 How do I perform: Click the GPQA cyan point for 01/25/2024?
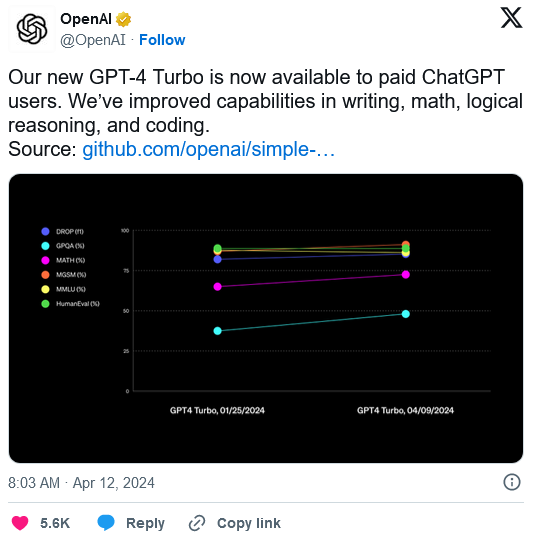pyautogui.click(x=217, y=331)
